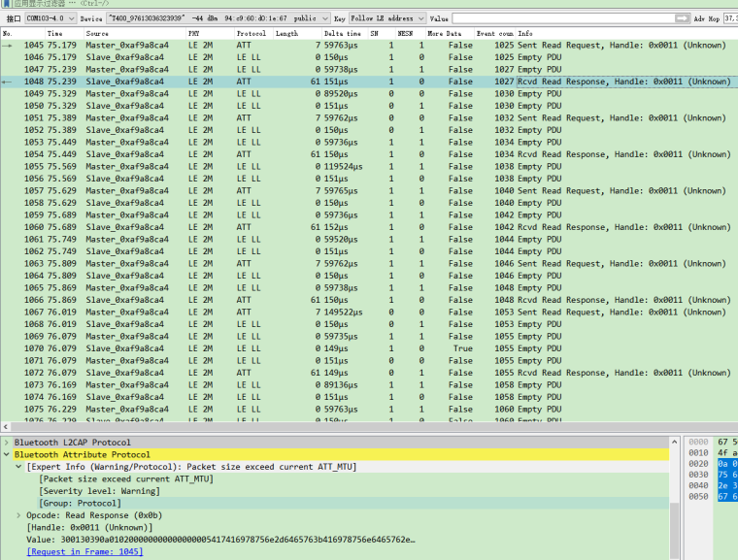Image resolution: width=738 pixels, height=560 pixels.
Task: Collapse the Bluetooth Attribute Protocol tree
Action: pos(7,454)
